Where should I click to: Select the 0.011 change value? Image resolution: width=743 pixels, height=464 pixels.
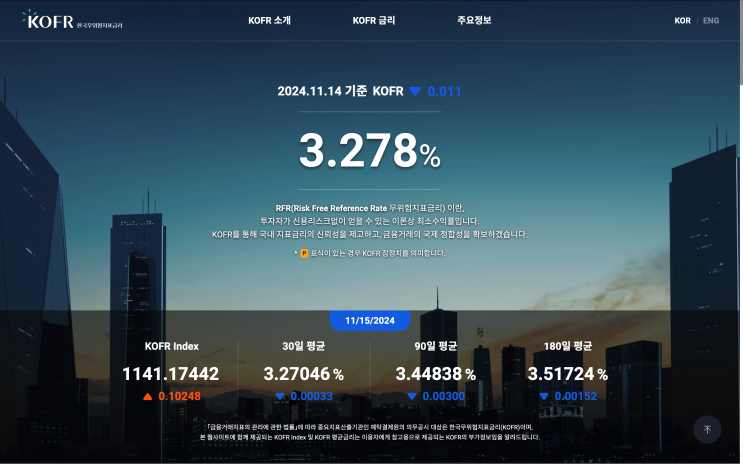(444, 91)
